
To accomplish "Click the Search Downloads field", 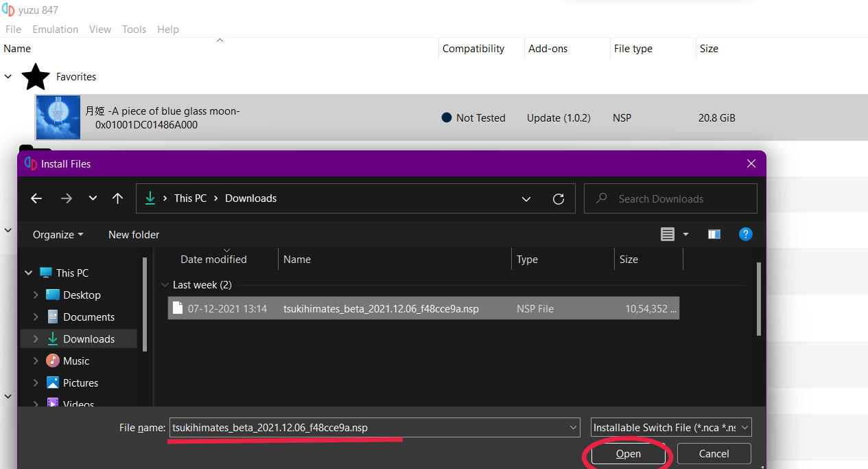I will pos(670,198).
